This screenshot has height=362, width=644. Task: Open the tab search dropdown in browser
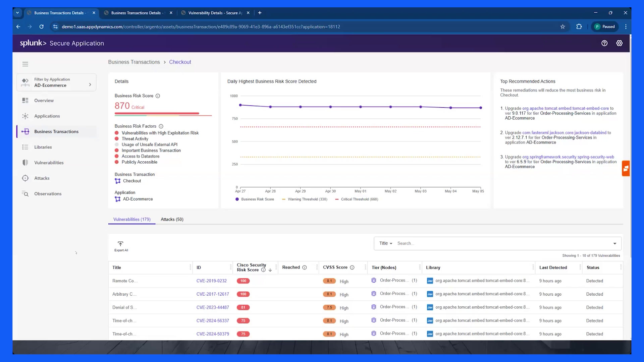17,13
